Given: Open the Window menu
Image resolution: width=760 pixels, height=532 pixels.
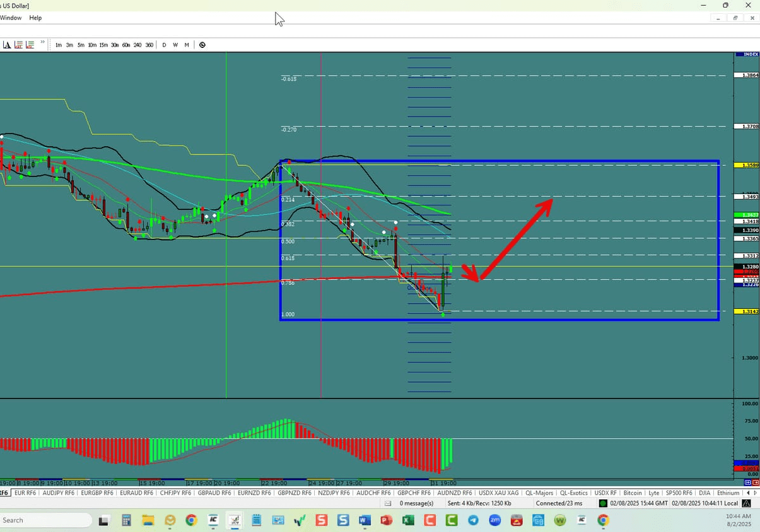Looking at the screenshot, I should click(11, 18).
